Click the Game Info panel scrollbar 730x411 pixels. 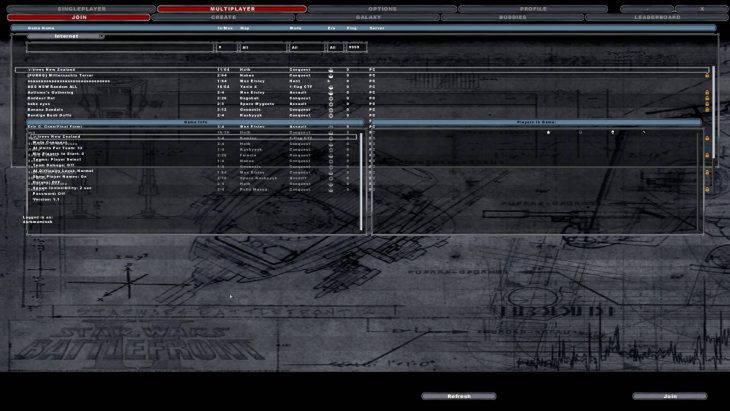coord(361,182)
